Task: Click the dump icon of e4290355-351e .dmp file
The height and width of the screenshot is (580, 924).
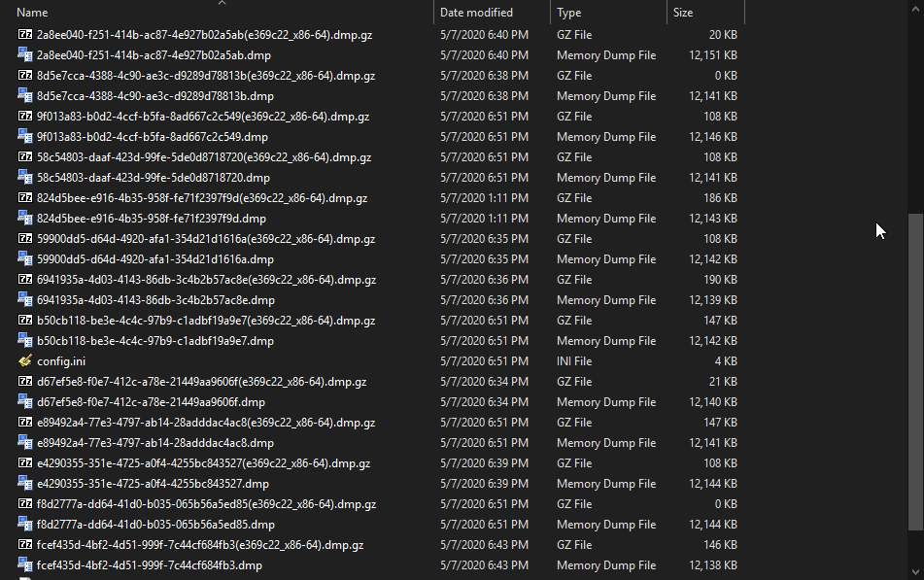Action: 24,484
